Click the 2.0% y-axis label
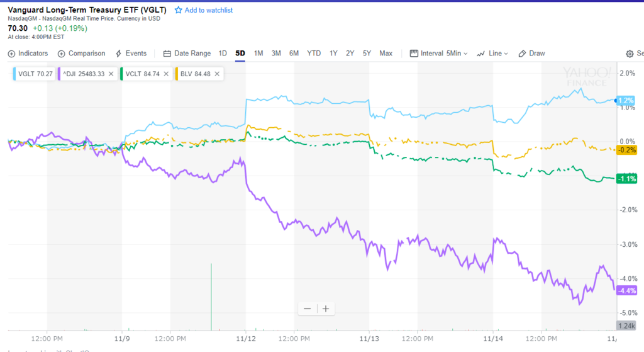Screen dimensions: 644x352 (x=627, y=73)
